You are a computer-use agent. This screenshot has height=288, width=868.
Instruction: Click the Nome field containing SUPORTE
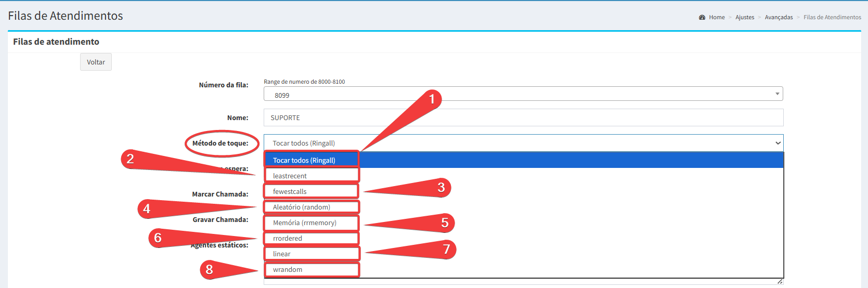point(523,117)
